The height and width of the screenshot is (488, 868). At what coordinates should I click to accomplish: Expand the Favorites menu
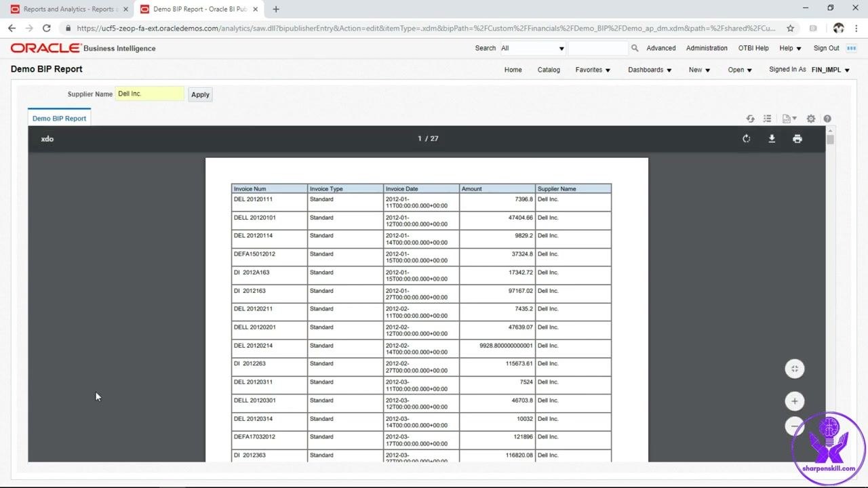click(593, 70)
